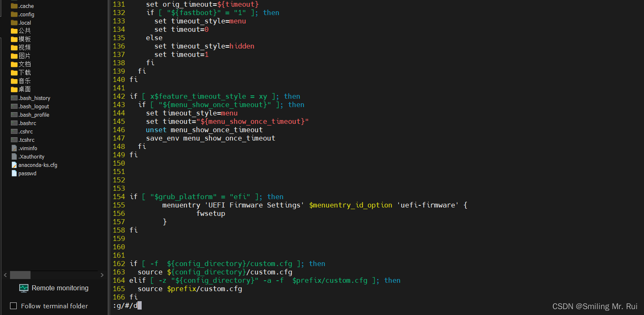This screenshot has width=644, height=315.
Task: Enable Follow terminal folder checkbox
Action: pos(13,306)
